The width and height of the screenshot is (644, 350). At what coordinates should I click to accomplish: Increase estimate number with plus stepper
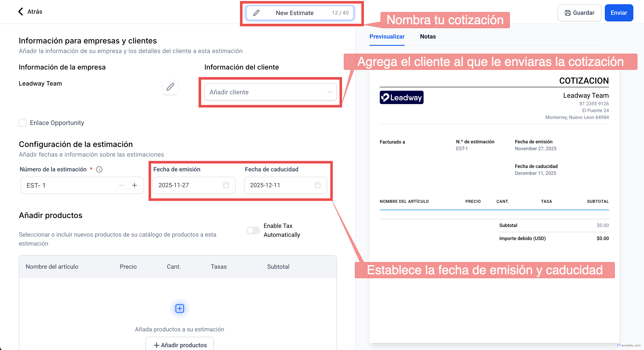135,185
